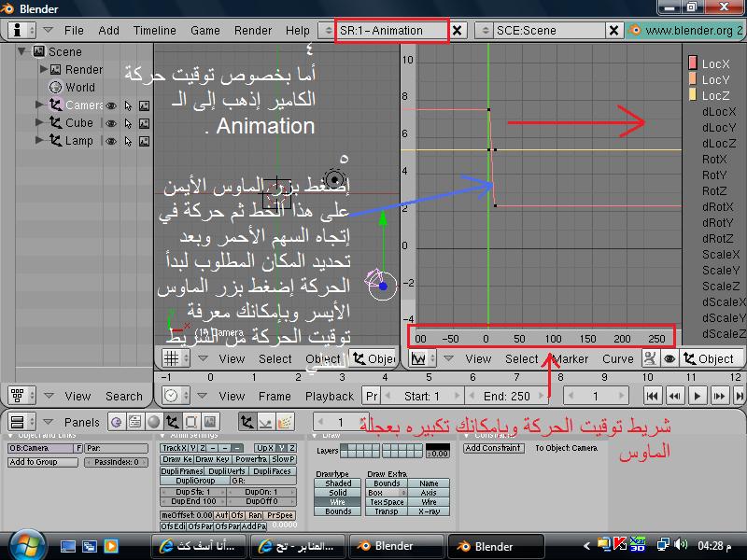Click the selectable cursor icon on the Cube row
Image resolution: width=747 pixels, height=560 pixels.
click(x=128, y=124)
